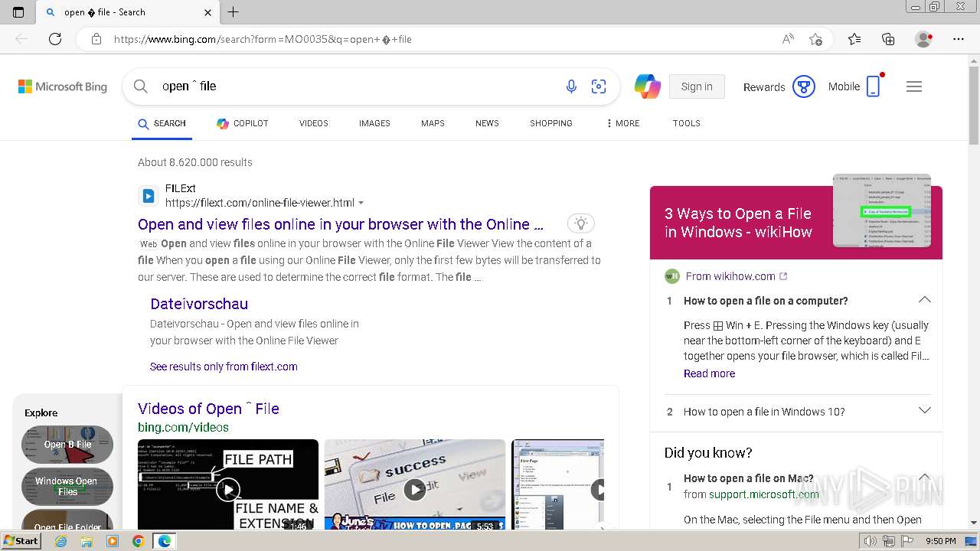
Task: Click the Sign in button
Action: (697, 86)
